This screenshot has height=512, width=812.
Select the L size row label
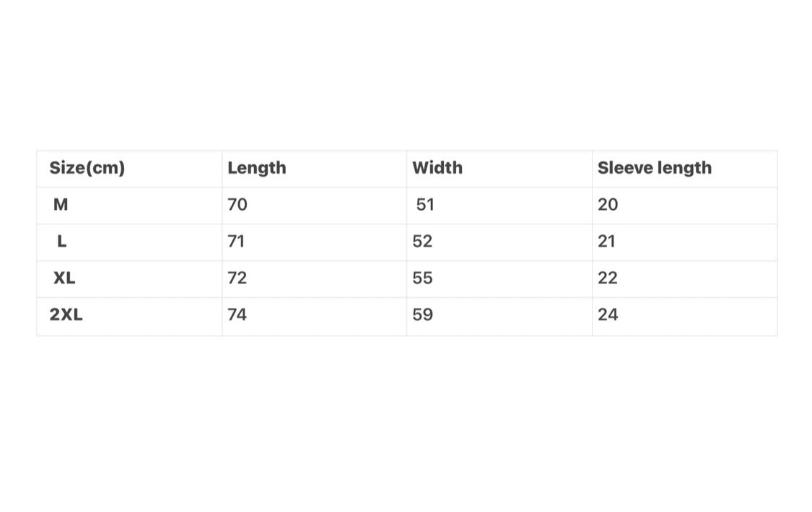point(61,242)
